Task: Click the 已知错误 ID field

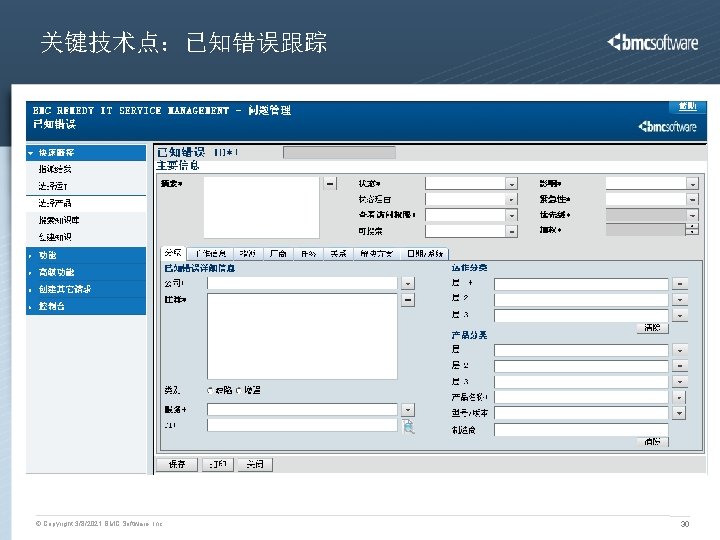Action: click(339, 152)
